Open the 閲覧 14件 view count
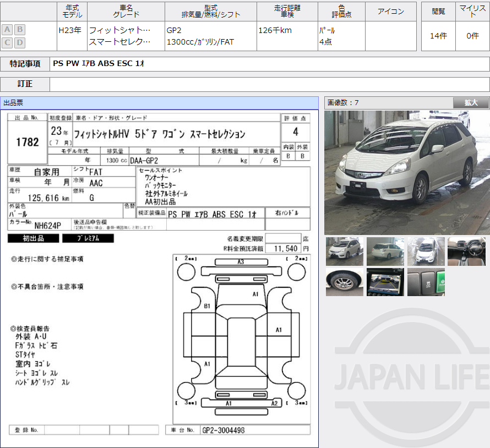The width and height of the screenshot is (490, 448). (x=438, y=34)
